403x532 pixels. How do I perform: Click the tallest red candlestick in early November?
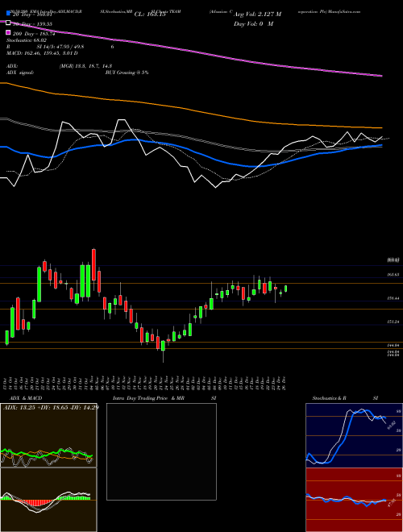pos(93,264)
